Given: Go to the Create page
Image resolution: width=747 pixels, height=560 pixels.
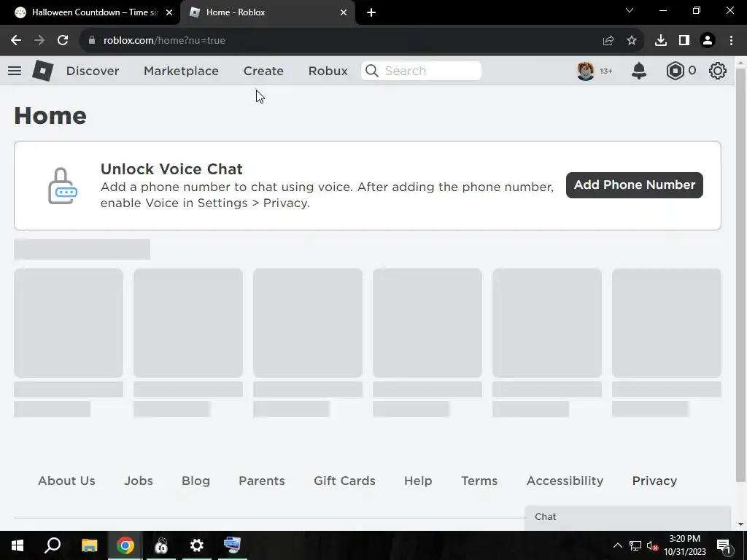Looking at the screenshot, I should (263, 71).
